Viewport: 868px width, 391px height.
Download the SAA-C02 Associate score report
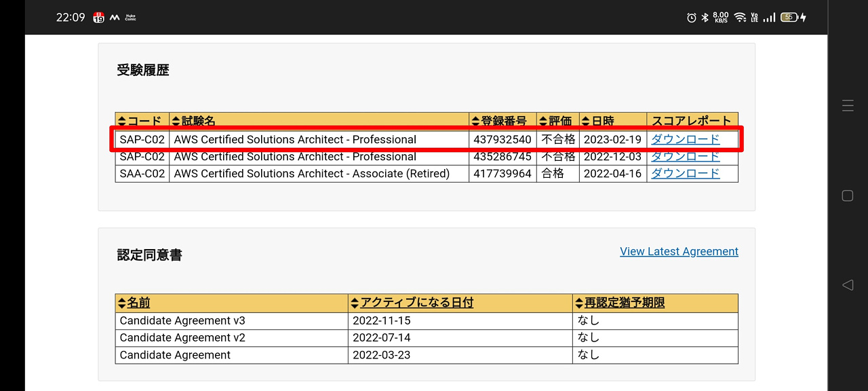pos(685,174)
